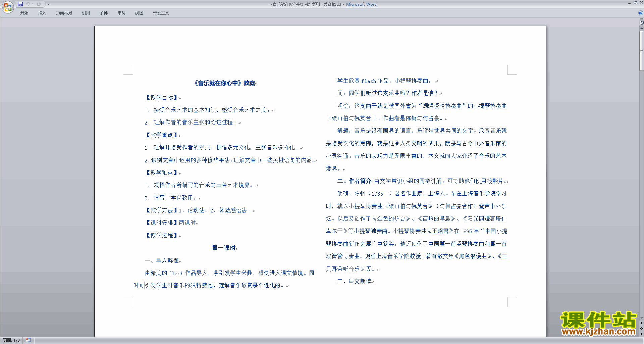The height and width of the screenshot is (344, 644).
Task: Click the heading 【教学重点】
Action: coord(161,135)
